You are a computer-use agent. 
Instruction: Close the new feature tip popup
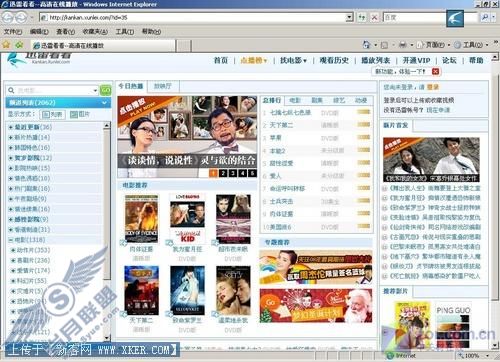pyautogui.click(x=435, y=71)
